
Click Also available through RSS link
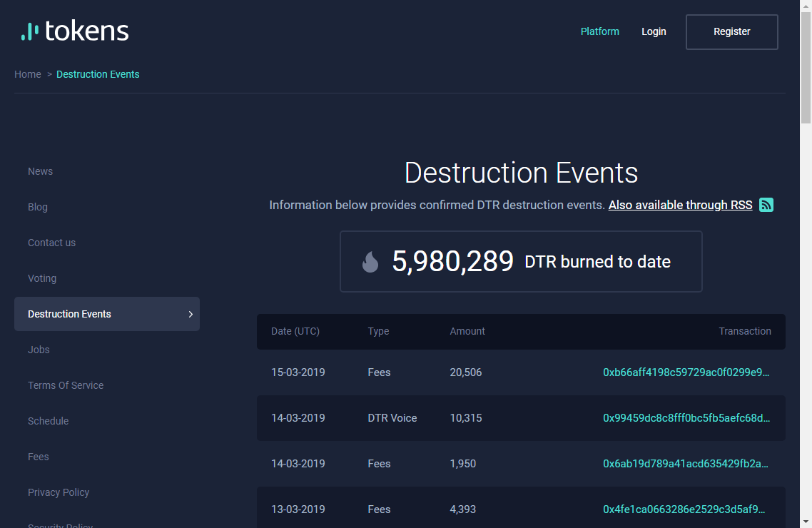coord(681,205)
